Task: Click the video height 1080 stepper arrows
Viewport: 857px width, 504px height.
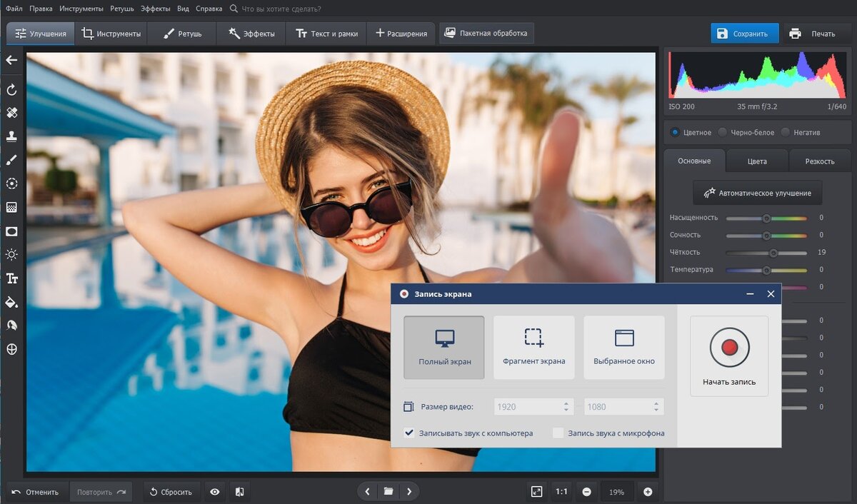Action: click(x=656, y=407)
